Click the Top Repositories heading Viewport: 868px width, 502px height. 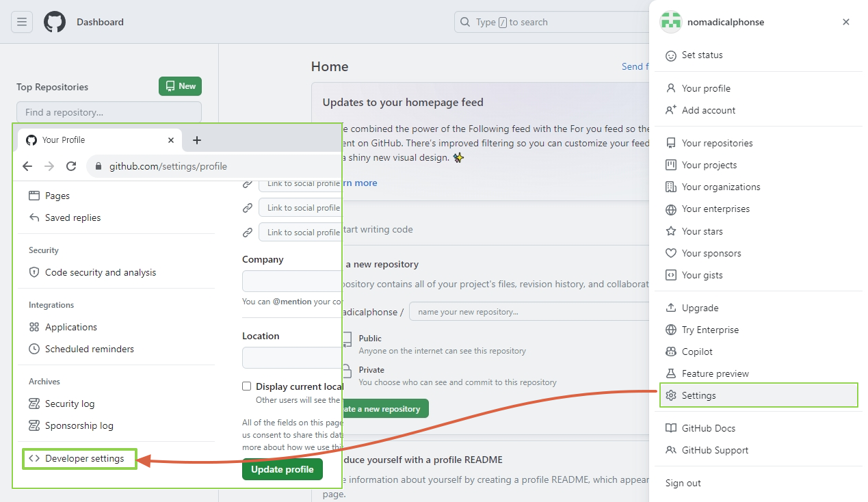pos(52,87)
